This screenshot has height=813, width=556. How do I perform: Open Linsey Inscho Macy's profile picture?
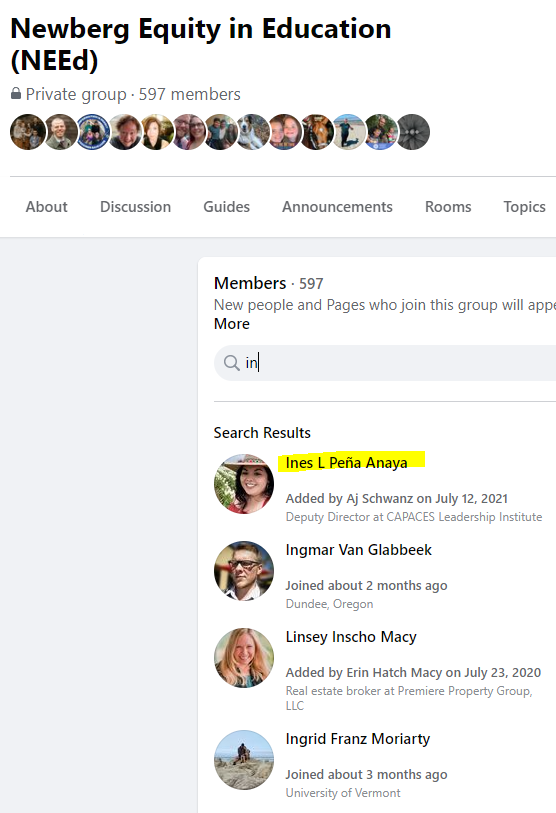pyautogui.click(x=244, y=658)
